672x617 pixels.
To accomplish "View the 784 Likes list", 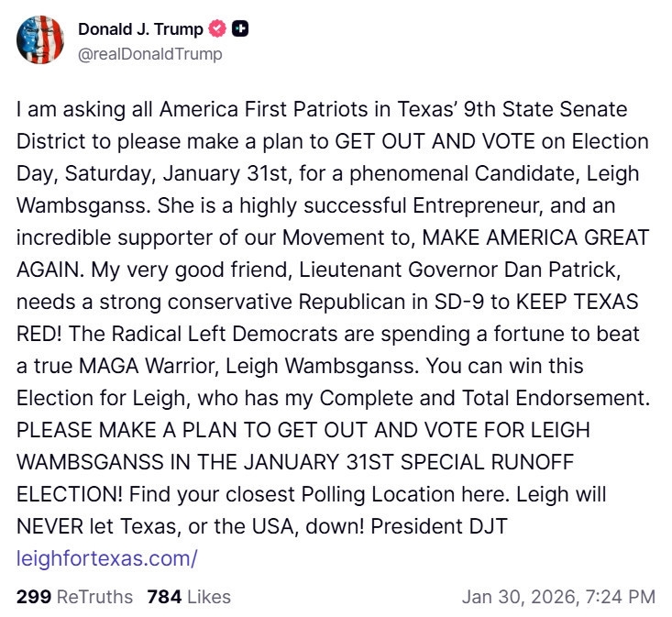I will pos(189,597).
